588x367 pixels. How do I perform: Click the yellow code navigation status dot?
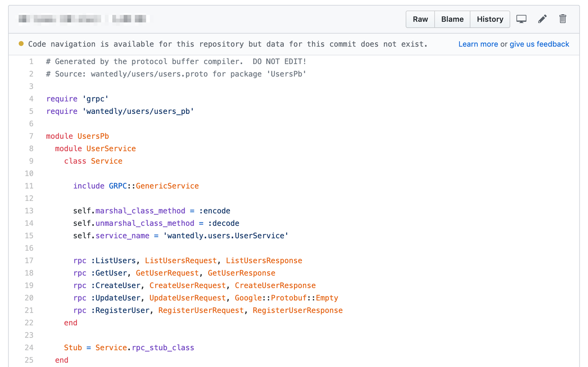pyautogui.click(x=21, y=44)
